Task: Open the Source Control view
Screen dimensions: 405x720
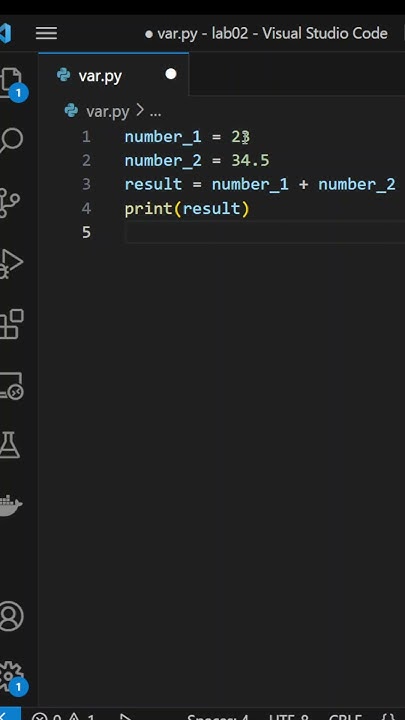Action: (9, 202)
